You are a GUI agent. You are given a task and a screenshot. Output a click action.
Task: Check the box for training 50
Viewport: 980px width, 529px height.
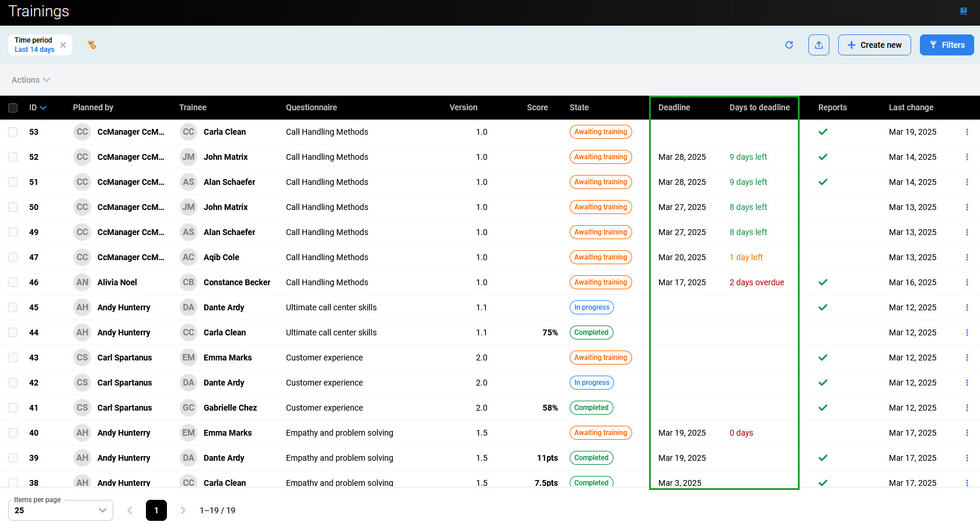coord(13,207)
